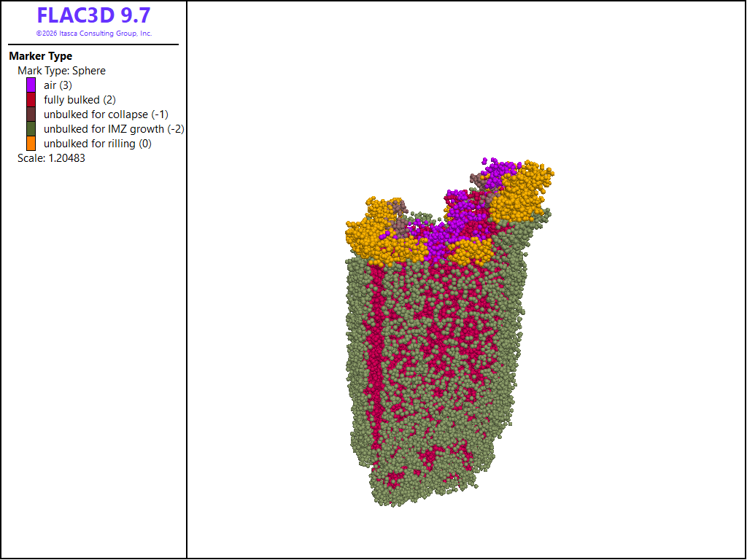Select the unbulked for collapse (-1) label
The image size is (747, 560).
[106, 114]
